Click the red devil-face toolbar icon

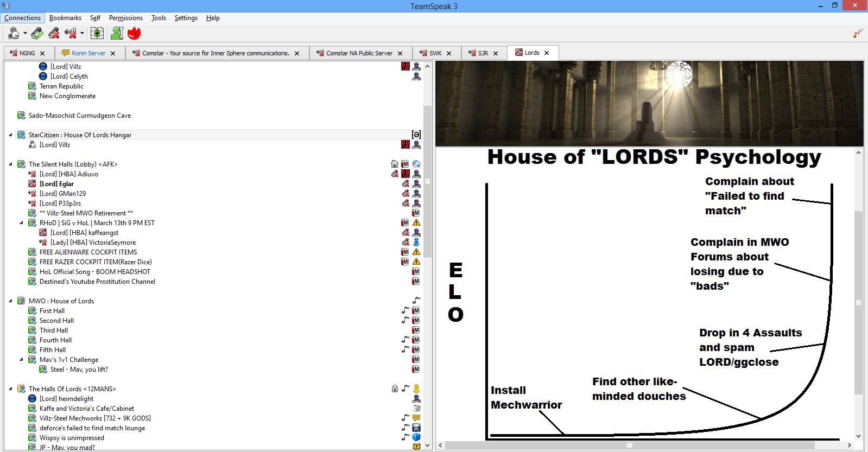pos(134,34)
